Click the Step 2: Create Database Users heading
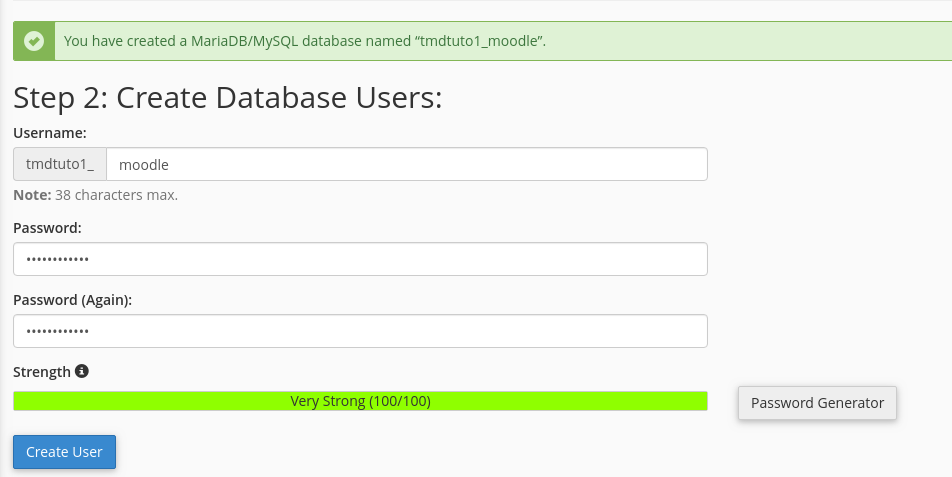952x477 pixels. pos(228,98)
